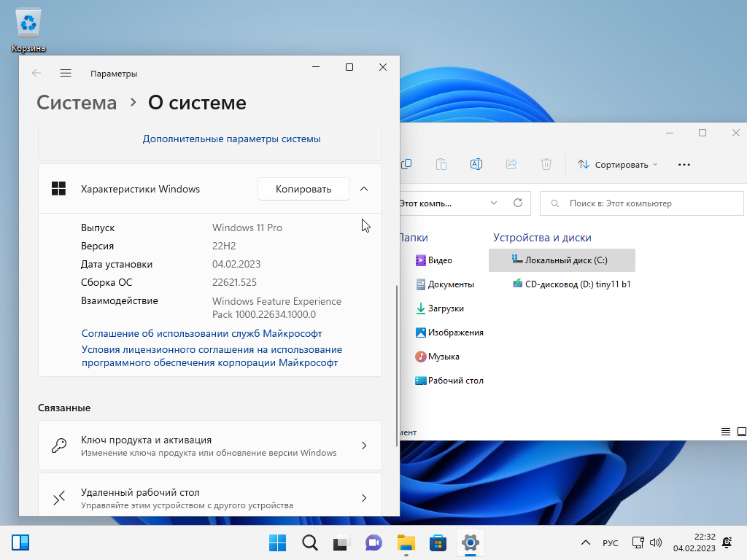Screen dimensions: 747x560
Task: Open Ключ продукта и активация
Action: pyautogui.click(x=210, y=446)
